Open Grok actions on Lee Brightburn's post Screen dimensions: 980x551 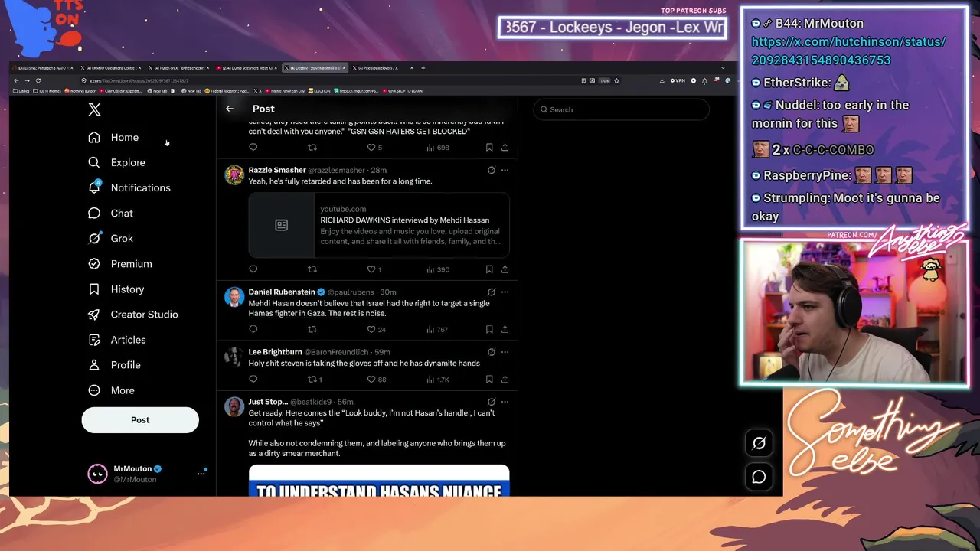[492, 352]
